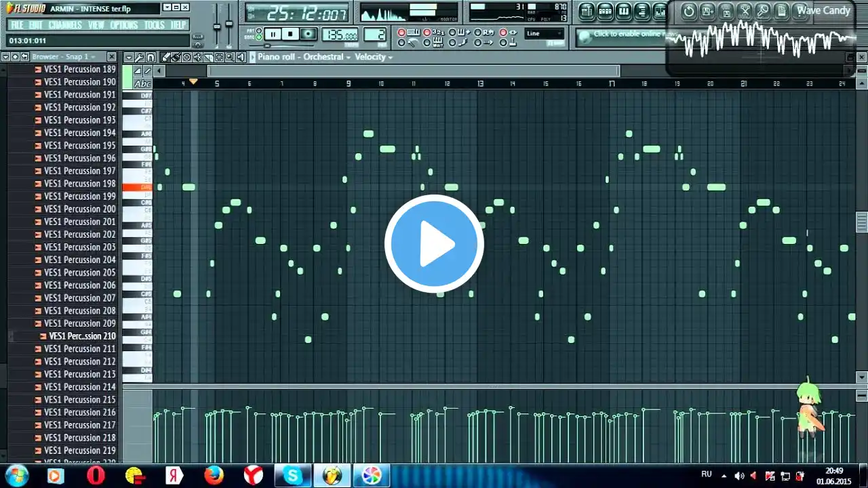Select the Paint brush tool in piano roll
The height and width of the screenshot is (488, 868).
click(x=176, y=58)
